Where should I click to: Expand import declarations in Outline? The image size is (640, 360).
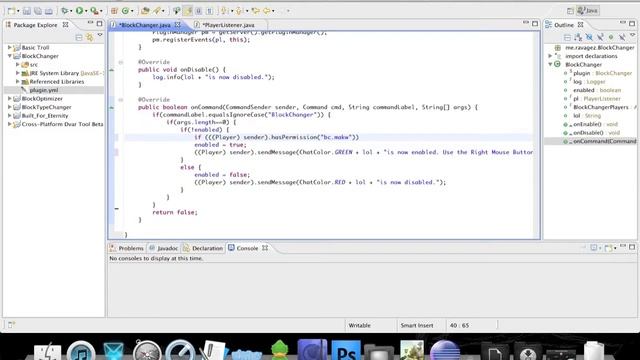click(550, 56)
